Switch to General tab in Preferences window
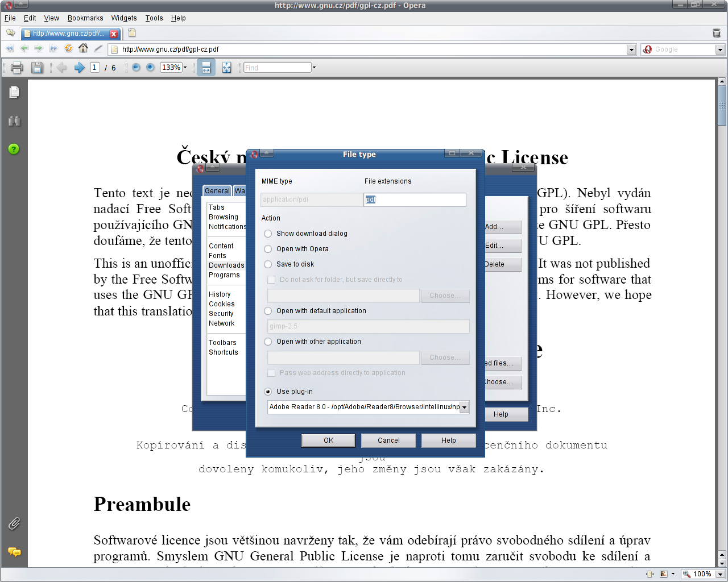This screenshot has height=582, width=728. coord(217,191)
